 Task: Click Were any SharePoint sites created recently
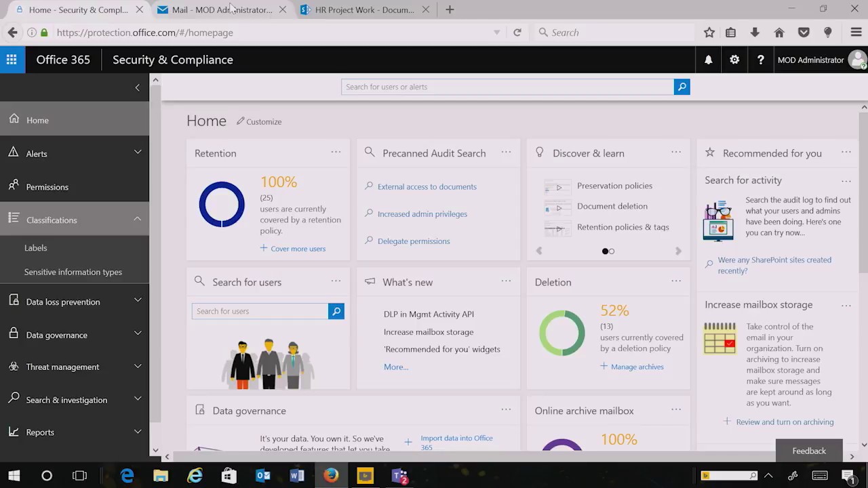tap(774, 265)
